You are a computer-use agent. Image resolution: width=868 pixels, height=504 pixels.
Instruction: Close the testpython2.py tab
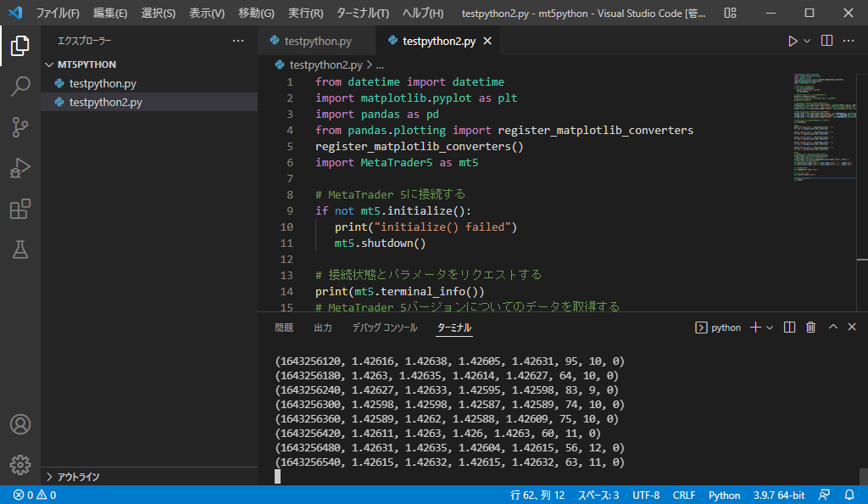(x=487, y=41)
